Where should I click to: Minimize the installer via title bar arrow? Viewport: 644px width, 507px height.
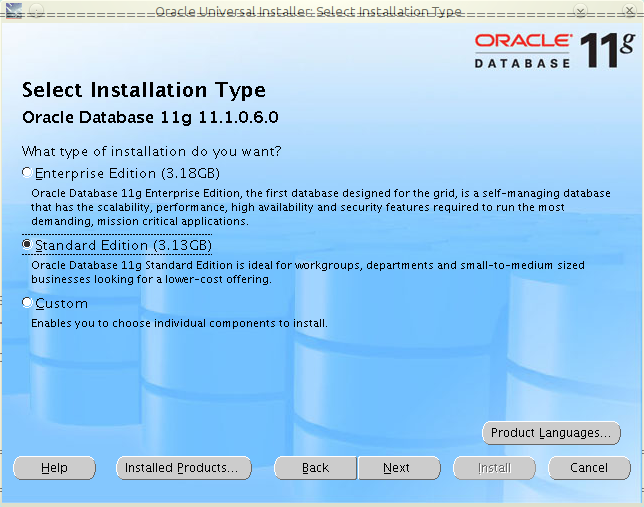[x=580, y=11]
